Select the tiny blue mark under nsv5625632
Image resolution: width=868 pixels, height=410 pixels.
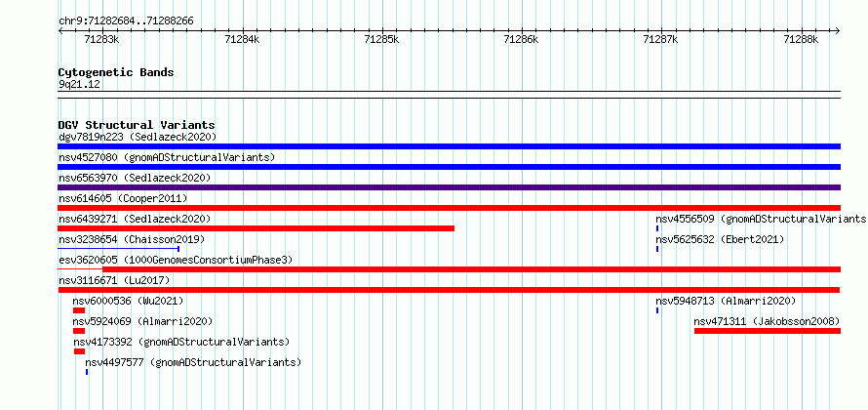pos(657,249)
